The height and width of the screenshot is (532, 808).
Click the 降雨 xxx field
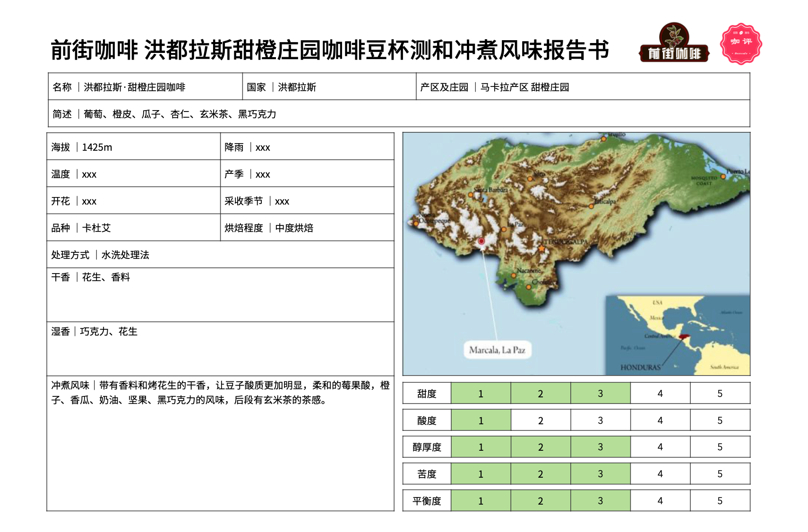tap(263, 147)
